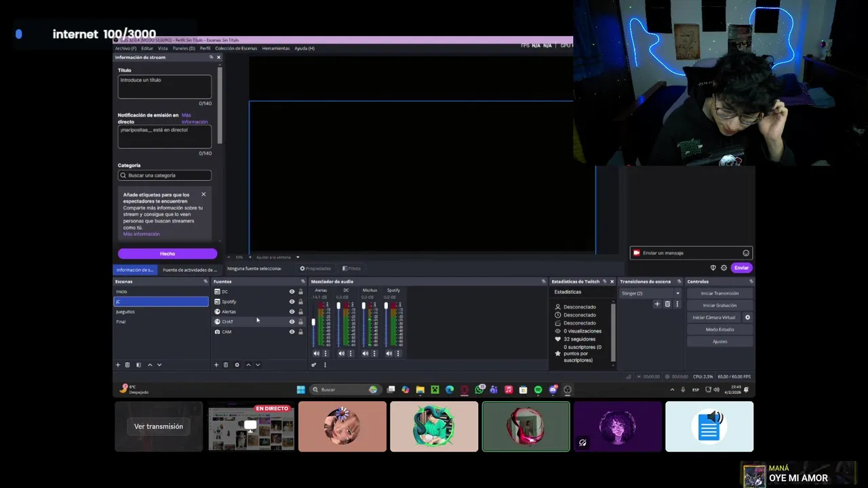Add a scene transition with plus icon
This screenshot has width=868, height=488.
(x=657, y=304)
